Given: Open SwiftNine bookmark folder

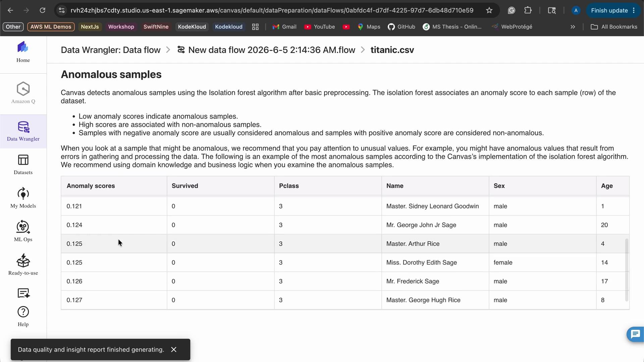Looking at the screenshot, I should [x=156, y=27].
